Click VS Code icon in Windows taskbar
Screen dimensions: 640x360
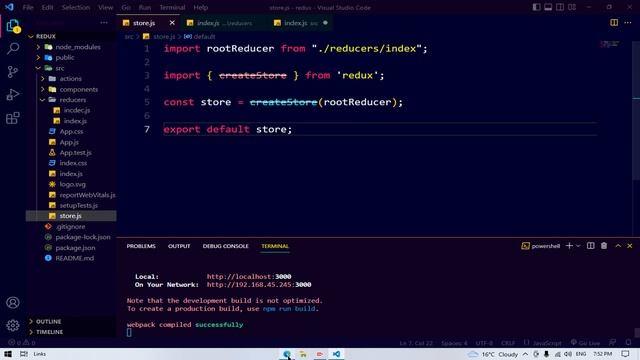(336, 354)
